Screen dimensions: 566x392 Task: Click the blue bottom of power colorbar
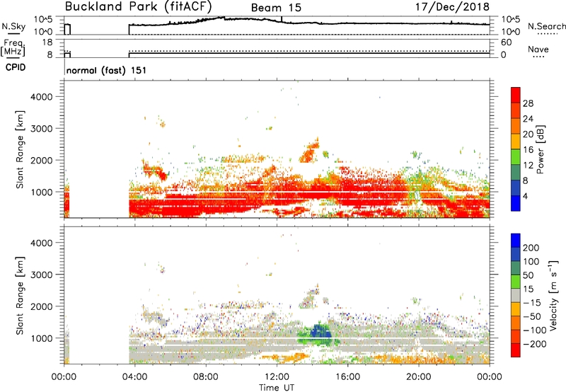(x=516, y=203)
